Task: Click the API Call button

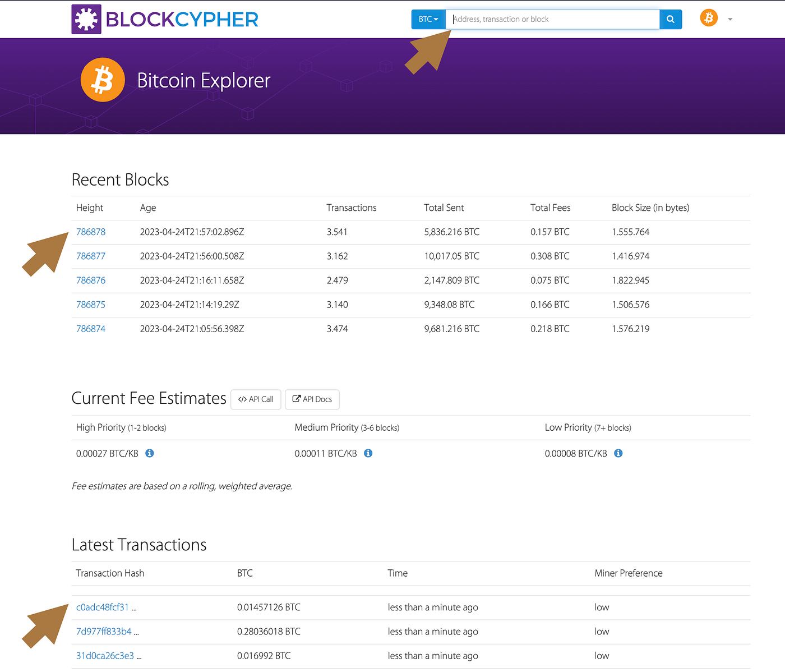Action: click(x=256, y=399)
